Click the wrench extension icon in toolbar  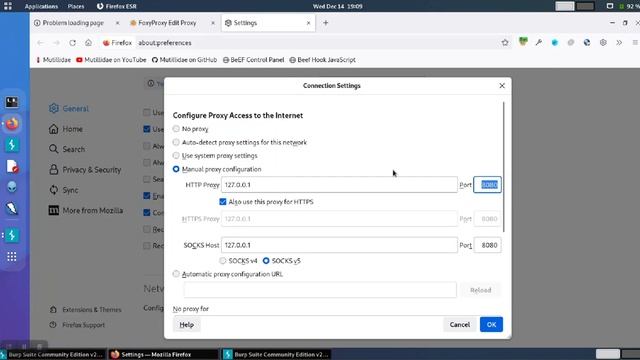point(539,42)
